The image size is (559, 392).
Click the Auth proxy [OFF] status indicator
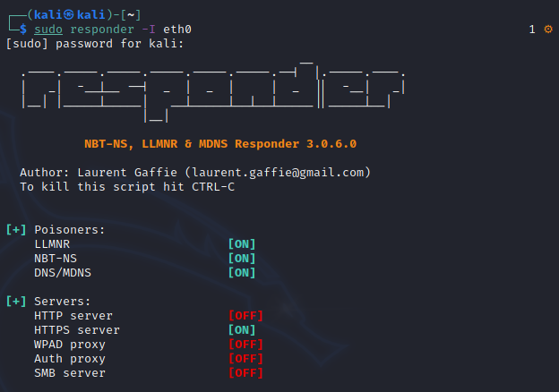pyautogui.click(x=245, y=359)
